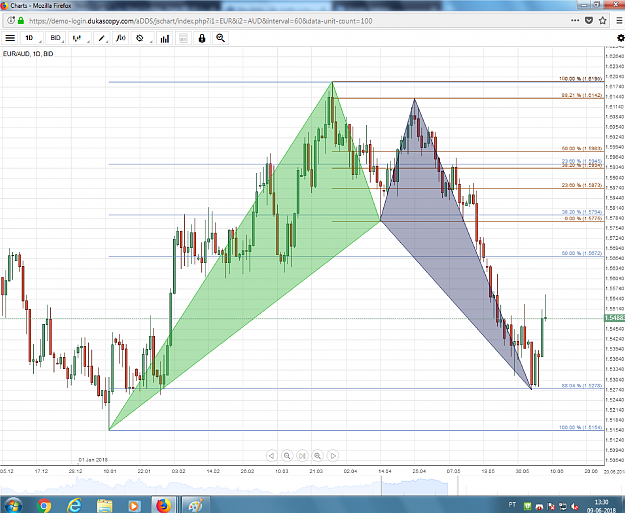Viewport: 625px width, 513px height.
Task: Launch Google Chrome from taskbar
Action: tap(44, 506)
